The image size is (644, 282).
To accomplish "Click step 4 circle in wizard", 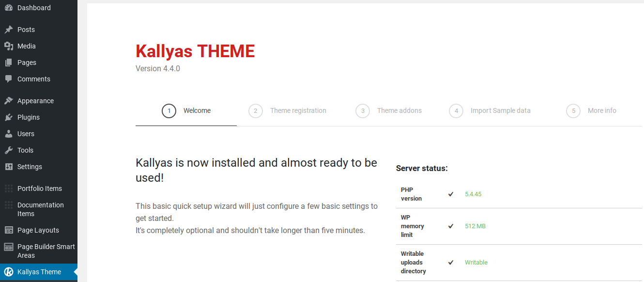I will 456,111.
